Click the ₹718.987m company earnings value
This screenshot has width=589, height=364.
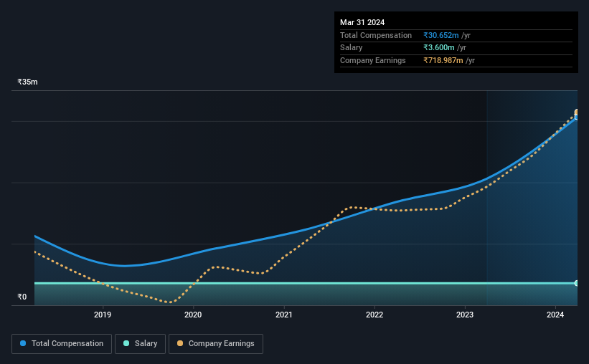[443, 60]
